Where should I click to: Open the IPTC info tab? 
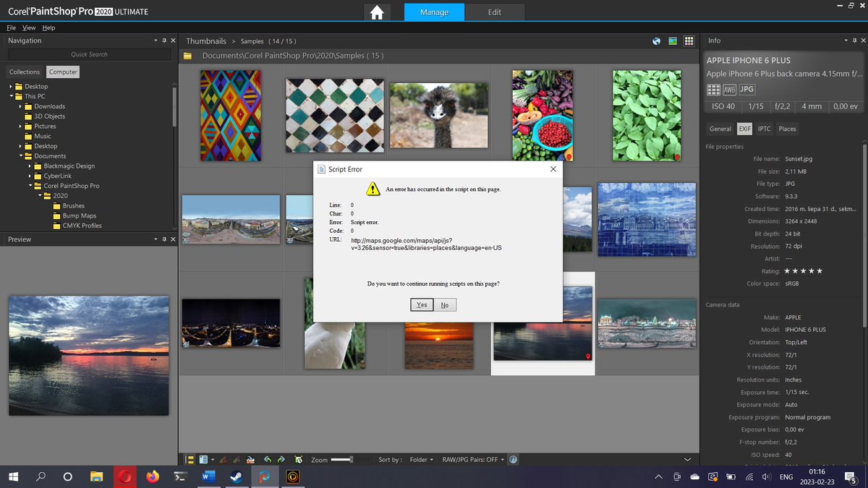(x=765, y=129)
